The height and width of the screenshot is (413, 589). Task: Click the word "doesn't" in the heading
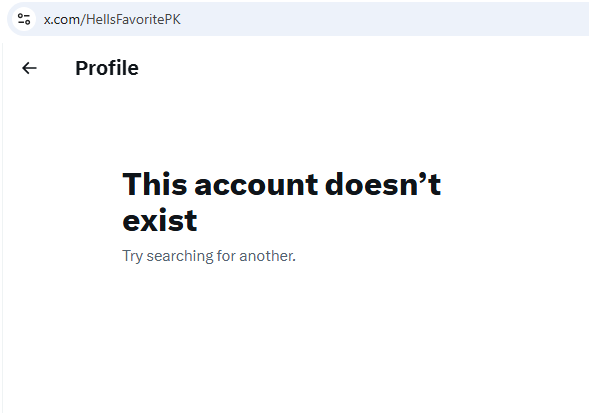(383, 185)
